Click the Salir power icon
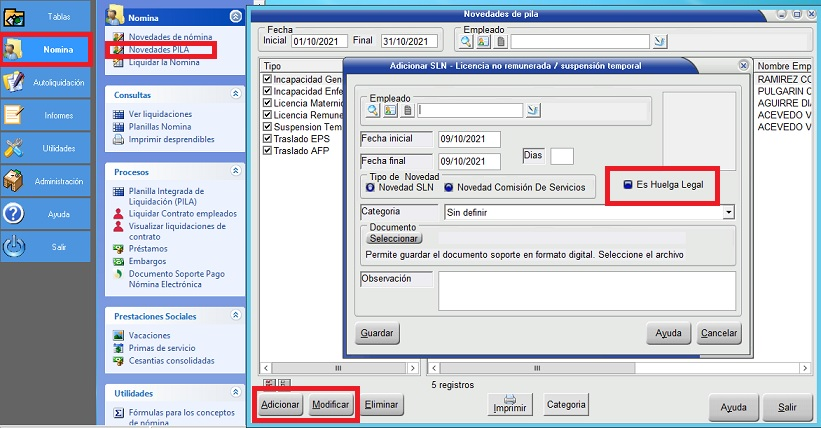Viewport: 821px width, 428px height. tap(14, 246)
